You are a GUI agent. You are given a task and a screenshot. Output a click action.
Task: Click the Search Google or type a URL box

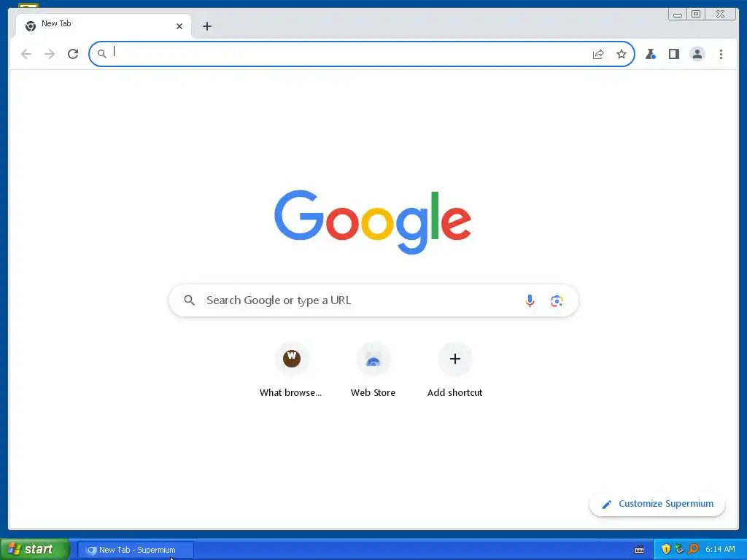pyautogui.click(x=373, y=300)
